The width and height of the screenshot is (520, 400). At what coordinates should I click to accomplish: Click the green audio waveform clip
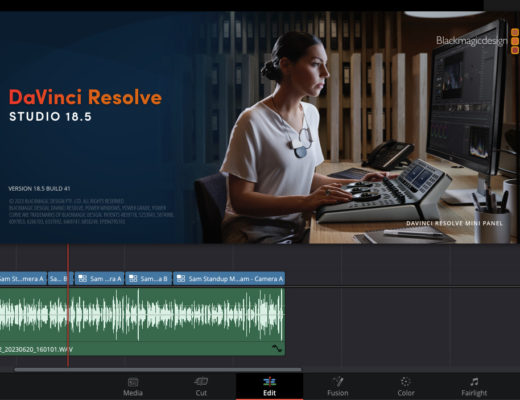point(142,322)
